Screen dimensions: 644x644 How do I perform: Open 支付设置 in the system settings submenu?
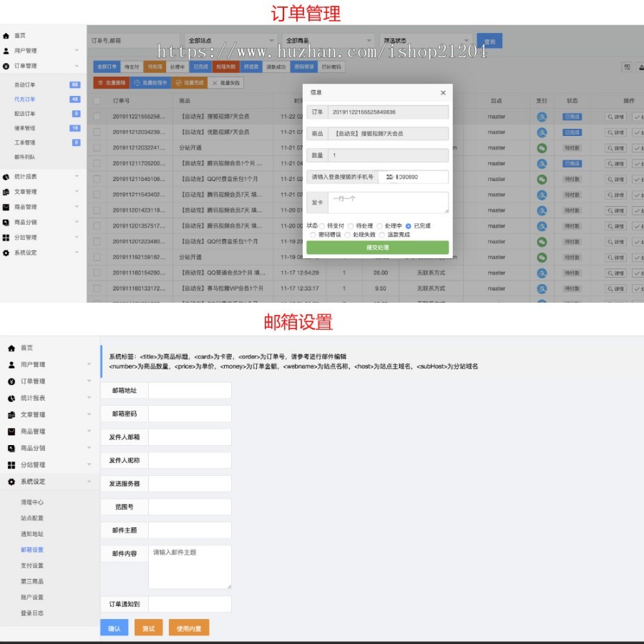coord(32,565)
